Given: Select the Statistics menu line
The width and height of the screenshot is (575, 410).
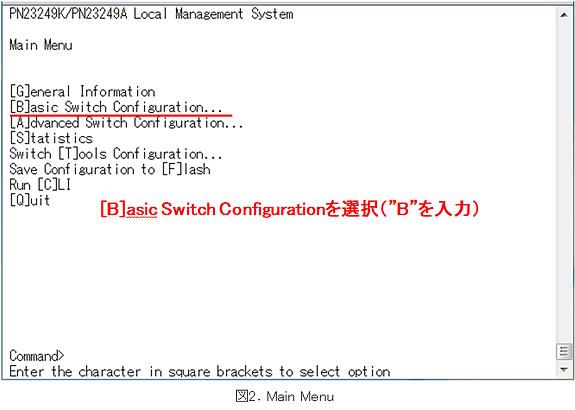Looking at the screenshot, I should point(51,138).
